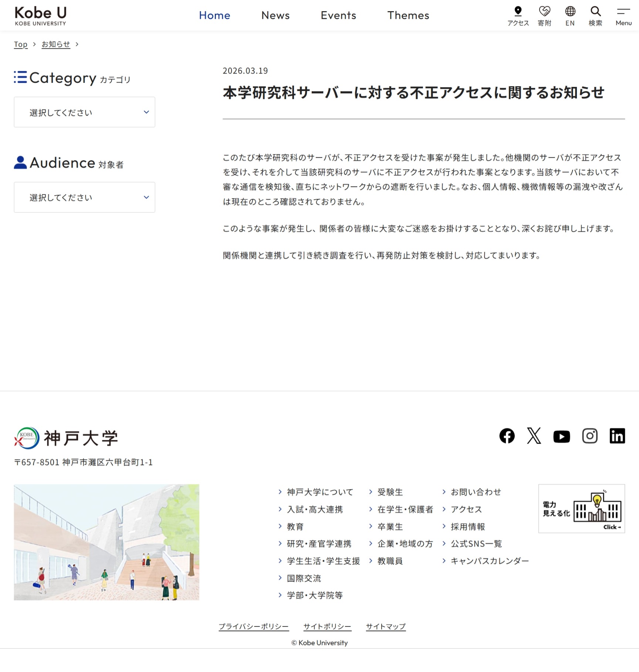
Task: Open the プライバシーポリシー footer link
Action: coord(253,627)
